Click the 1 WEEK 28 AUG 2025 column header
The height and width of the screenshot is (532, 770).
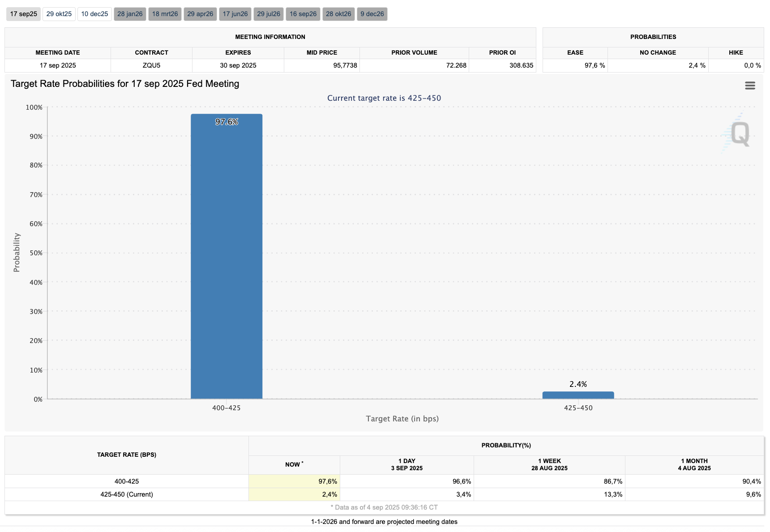(549, 464)
